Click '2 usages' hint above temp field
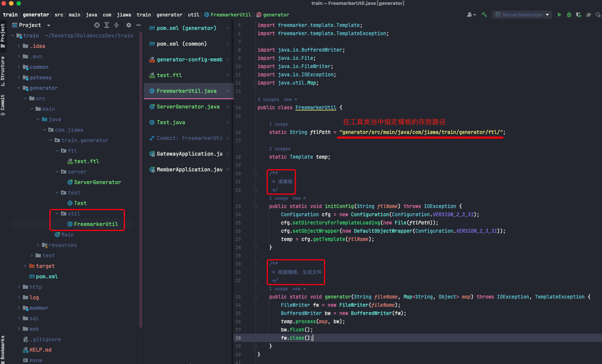The width and height of the screenshot is (602, 364). 280,149
